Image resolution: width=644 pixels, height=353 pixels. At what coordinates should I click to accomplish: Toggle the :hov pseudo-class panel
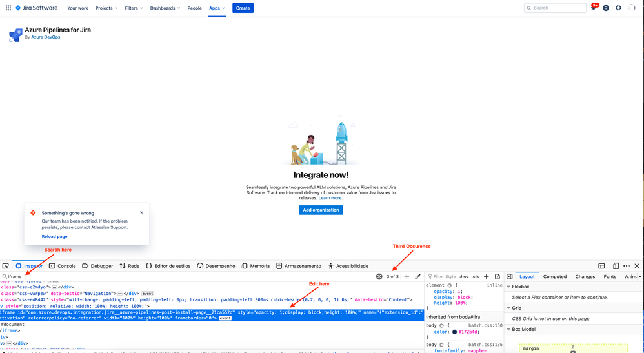pos(464,277)
